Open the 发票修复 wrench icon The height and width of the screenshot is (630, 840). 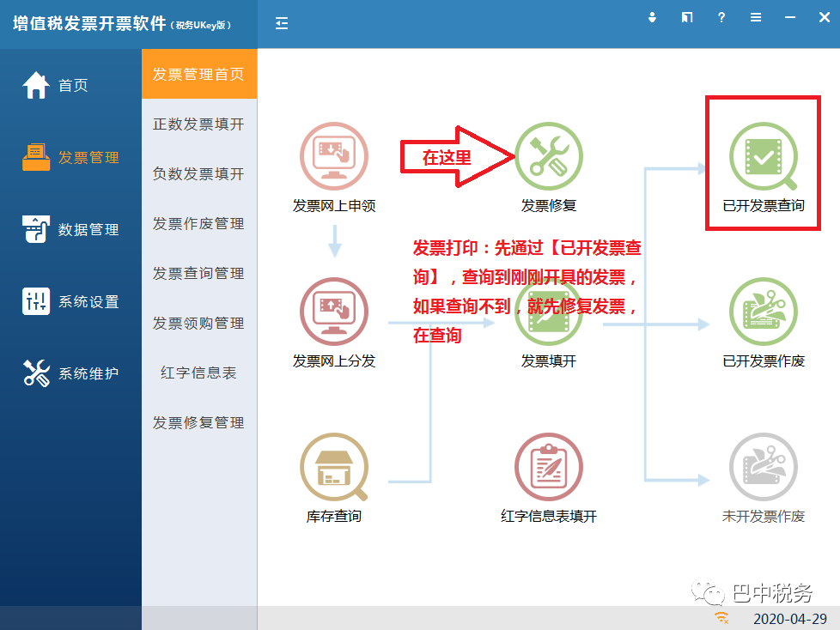(x=549, y=156)
